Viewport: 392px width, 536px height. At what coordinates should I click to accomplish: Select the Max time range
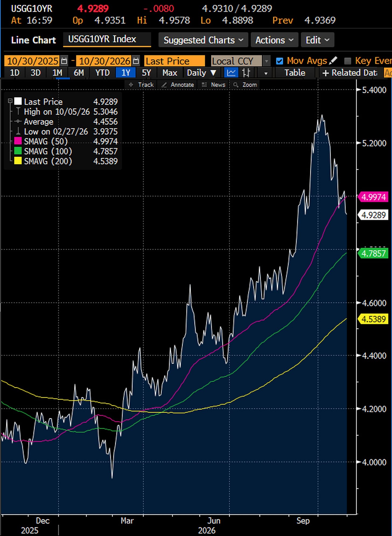(x=170, y=73)
